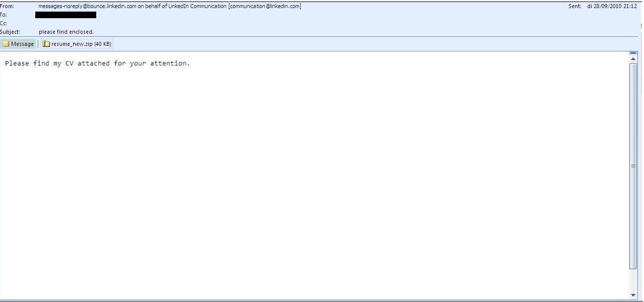Select the text 'Please find my CV attached'
The width and height of the screenshot is (644, 302).
(x=57, y=63)
